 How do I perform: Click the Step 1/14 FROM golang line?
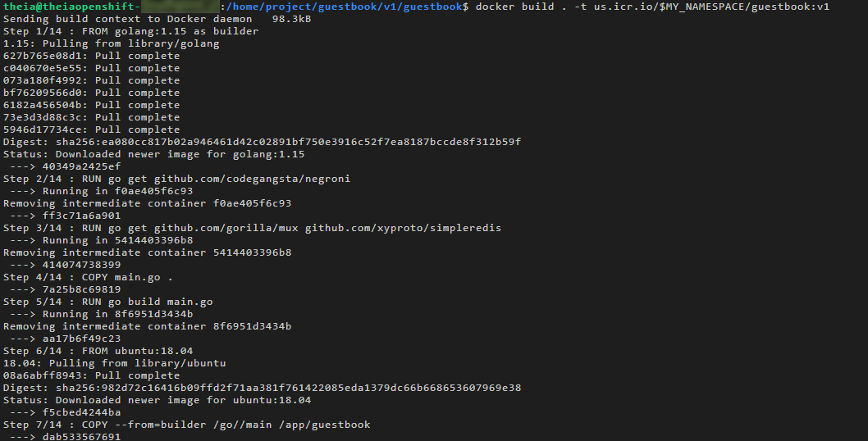(130, 31)
